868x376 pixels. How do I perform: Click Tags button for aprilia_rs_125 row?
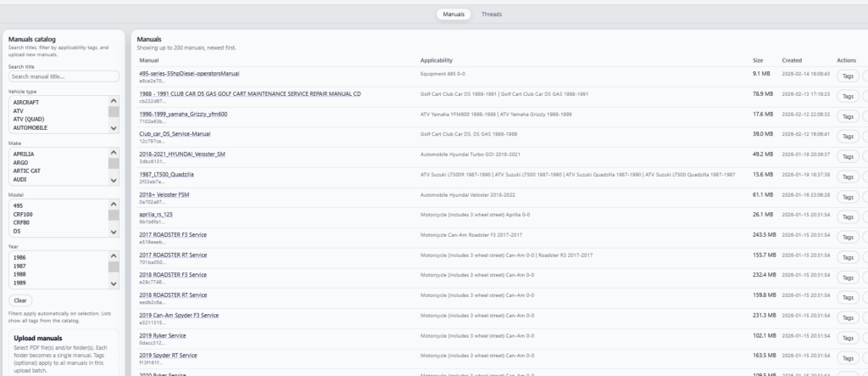[846, 217]
